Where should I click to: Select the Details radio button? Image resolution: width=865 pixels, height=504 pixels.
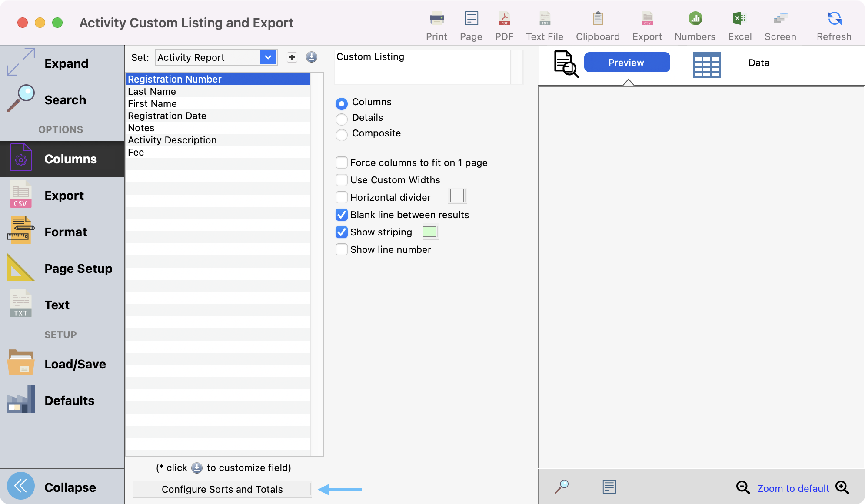pyautogui.click(x=342, y=118)
